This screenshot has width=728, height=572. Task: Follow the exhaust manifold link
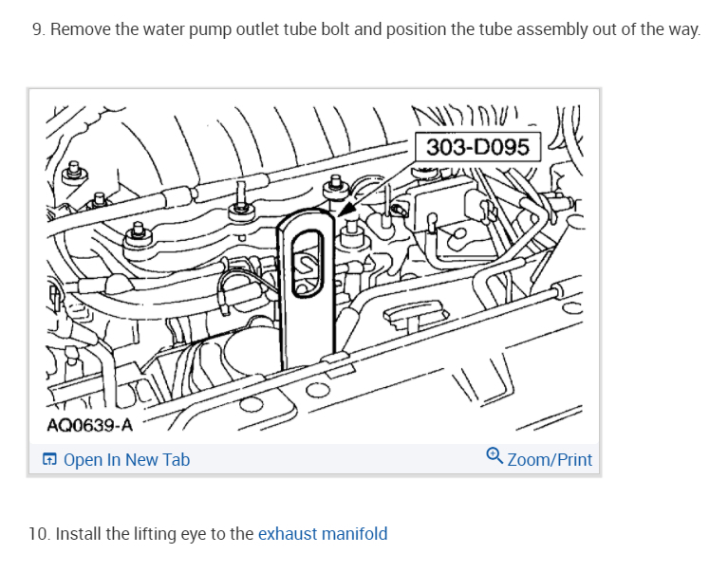(323, 533)
